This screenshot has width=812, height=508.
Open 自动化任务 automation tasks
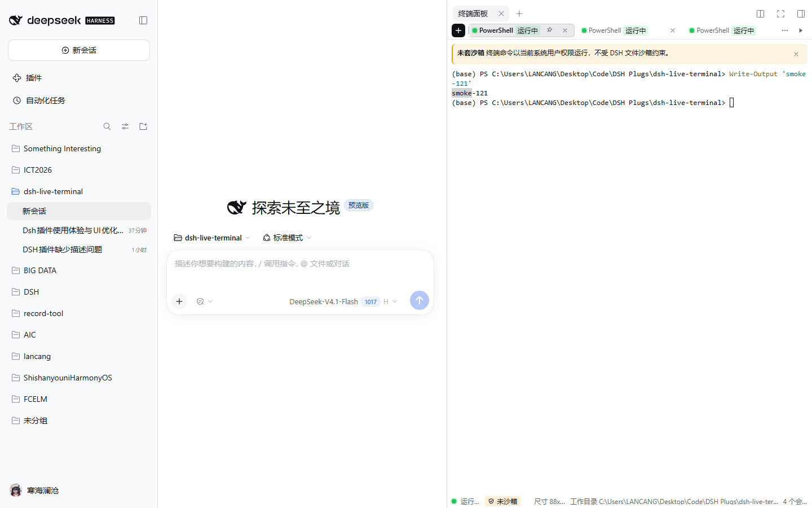pos(79,100)
